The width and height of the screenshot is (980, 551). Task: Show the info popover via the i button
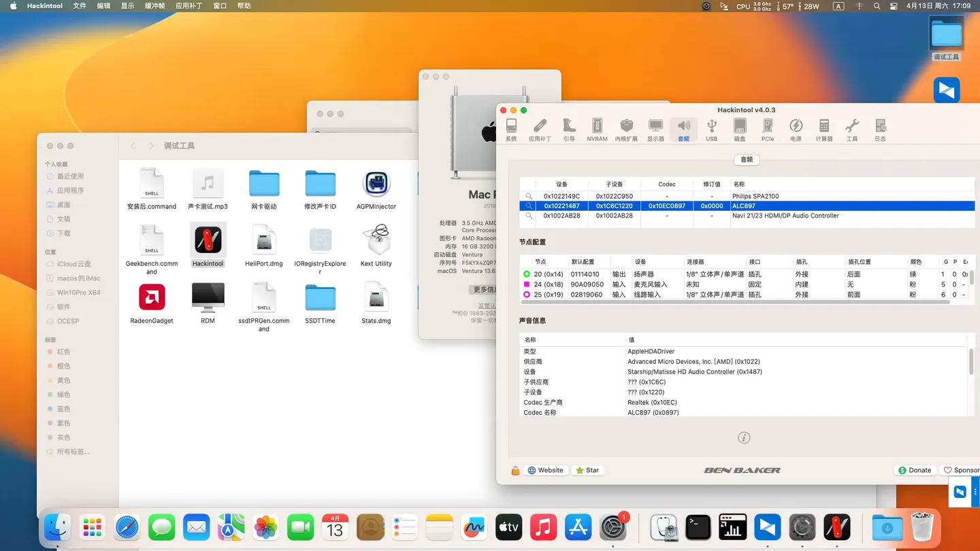click(x=744, y=437)
